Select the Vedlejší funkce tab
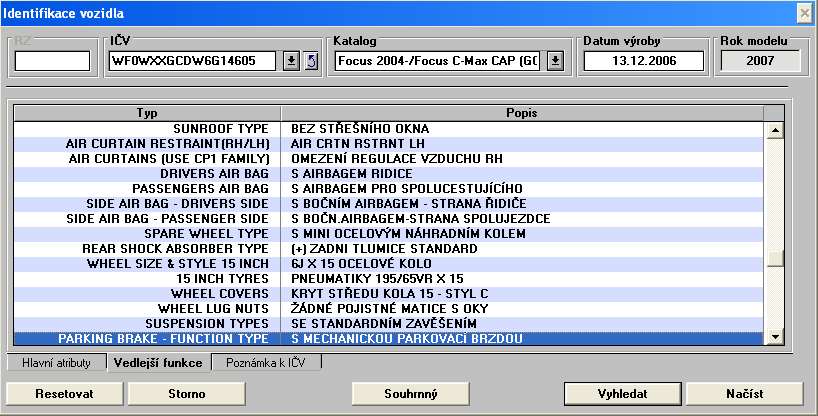The width and height of the screenshot is (818, 416). 158,363
